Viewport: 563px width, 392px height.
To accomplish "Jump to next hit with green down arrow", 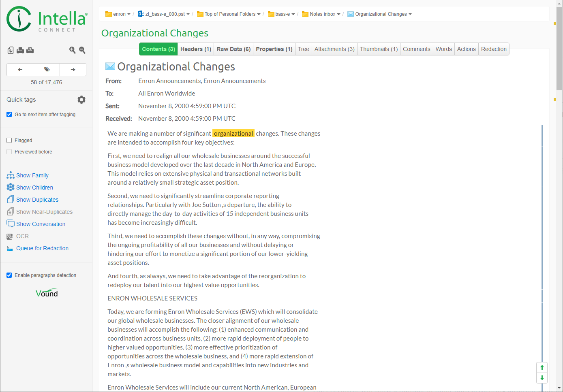I will [x=542, y=378].
